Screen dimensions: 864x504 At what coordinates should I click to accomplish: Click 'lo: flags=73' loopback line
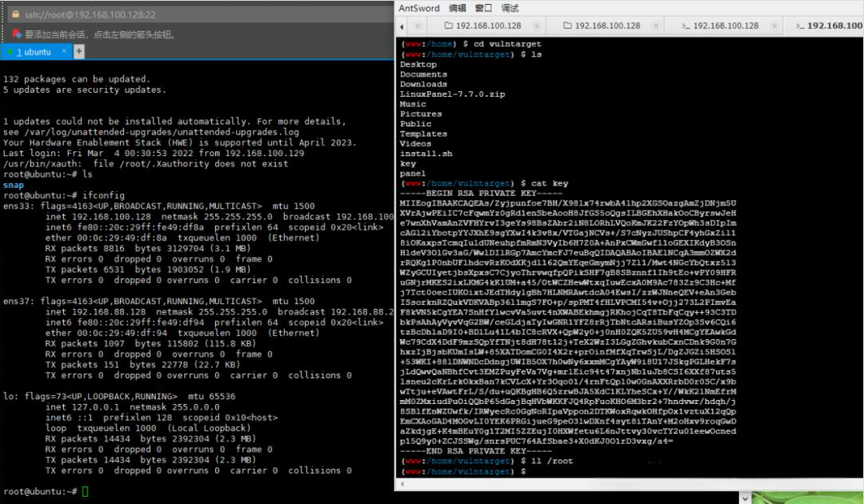coord(119,397)
